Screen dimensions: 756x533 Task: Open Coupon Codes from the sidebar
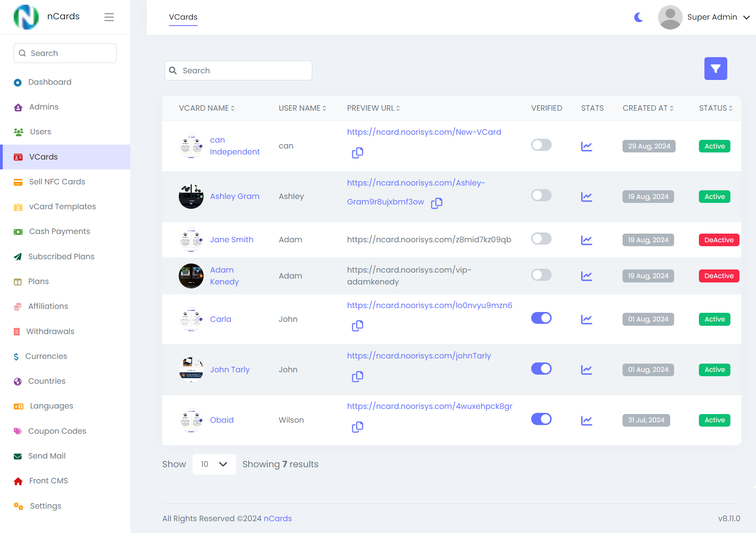tap(57, 431)
